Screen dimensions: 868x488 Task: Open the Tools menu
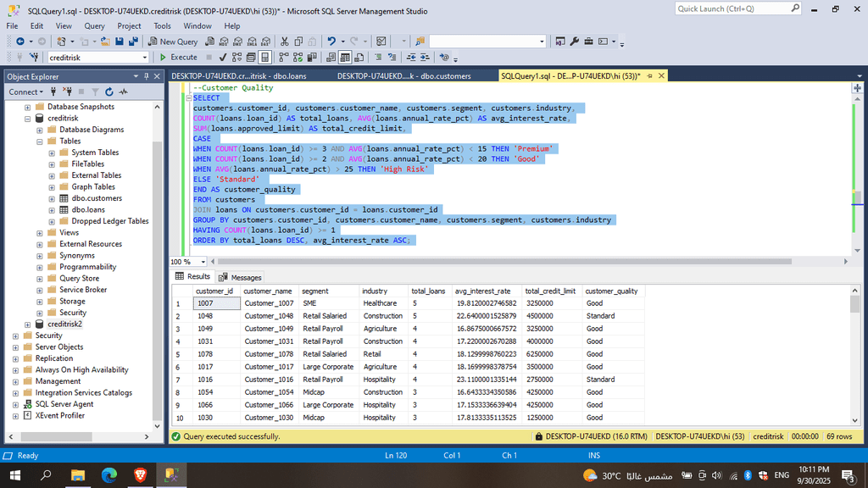coord(162,25)
